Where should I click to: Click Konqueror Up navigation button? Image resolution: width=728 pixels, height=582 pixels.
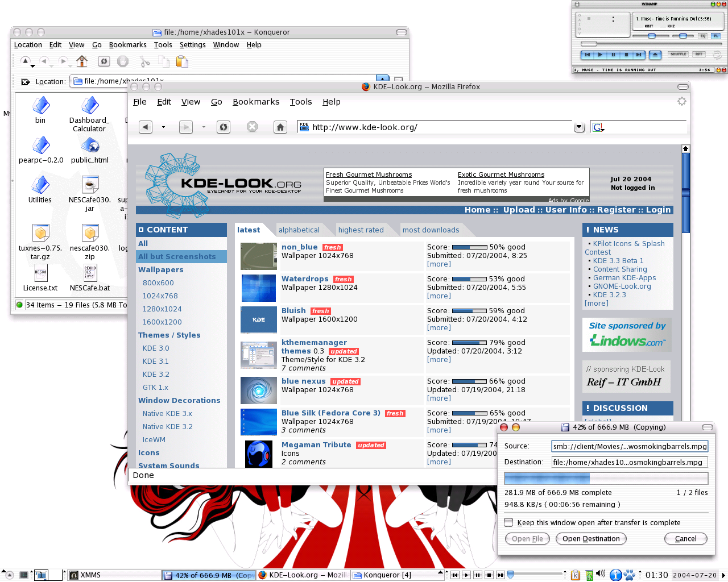click(25, 61)
